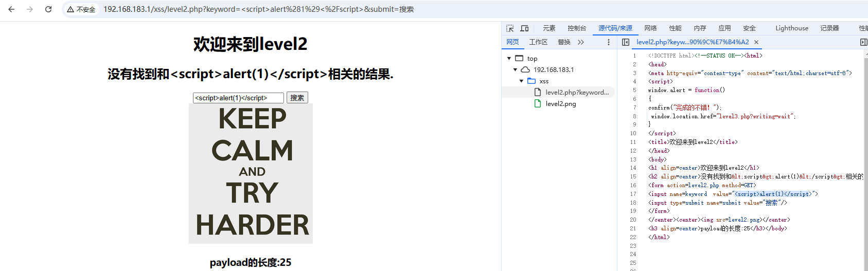Go back to the previous page
Image resolution: width=868 pixels, height=271 pixels.
[x=11, y=9]
